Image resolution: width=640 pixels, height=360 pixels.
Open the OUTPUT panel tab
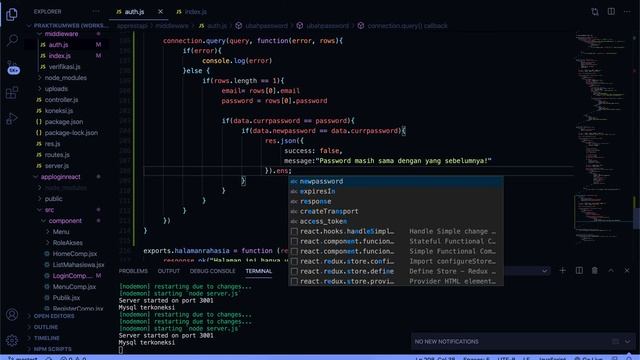(x=169, y=271)
